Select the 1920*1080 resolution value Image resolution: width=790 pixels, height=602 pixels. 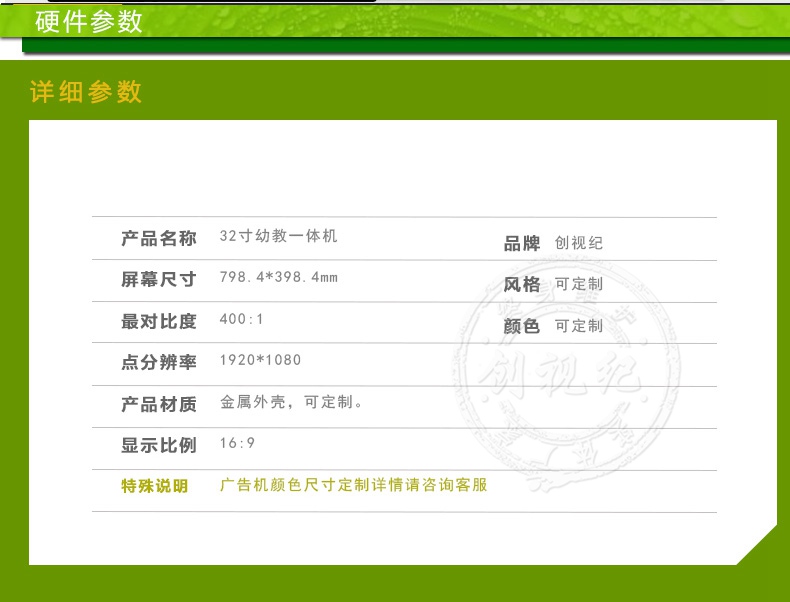pos(260,361)
